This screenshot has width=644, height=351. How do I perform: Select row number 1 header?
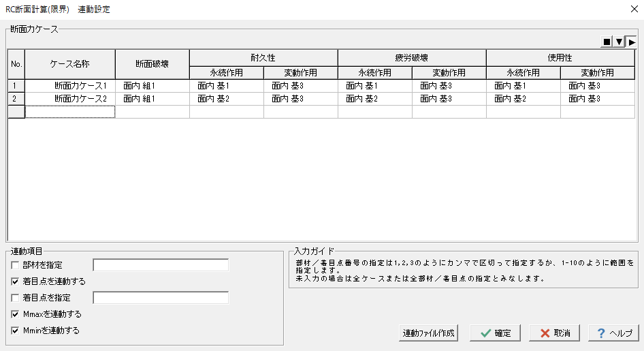(16, 86)
